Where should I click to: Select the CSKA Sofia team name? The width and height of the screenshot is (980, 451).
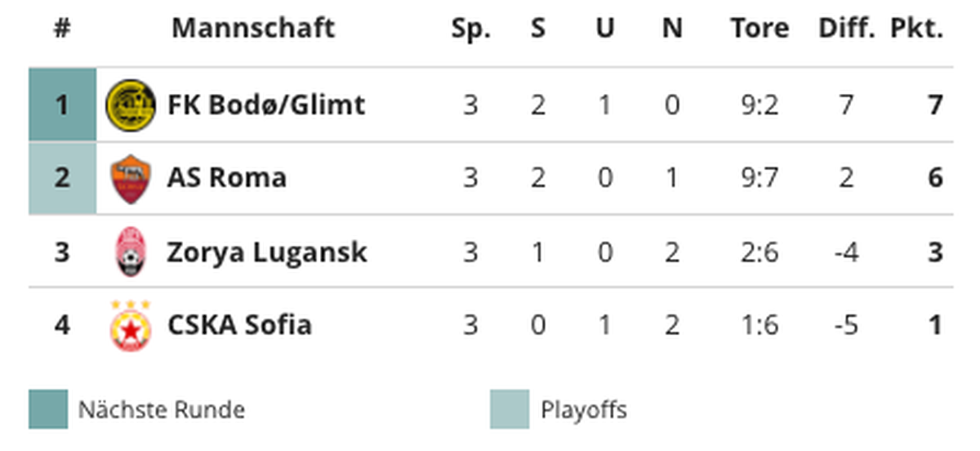tap(239, 325)
